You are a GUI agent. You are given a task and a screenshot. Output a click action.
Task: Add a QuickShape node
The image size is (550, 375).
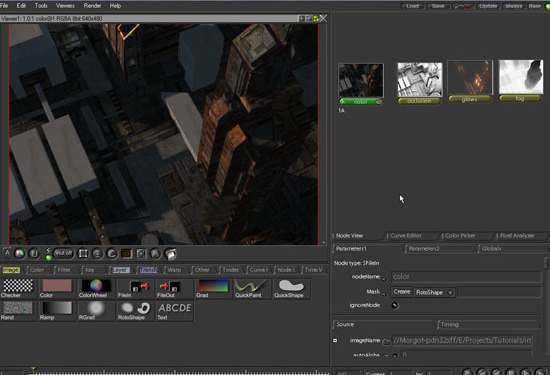291,288
